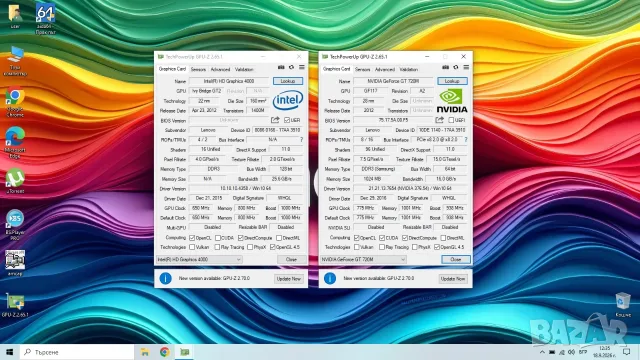The height and width of the screenshot is (360, 640).
Task: Open notification center in taskbar
Action: click(x=627, y=352)
